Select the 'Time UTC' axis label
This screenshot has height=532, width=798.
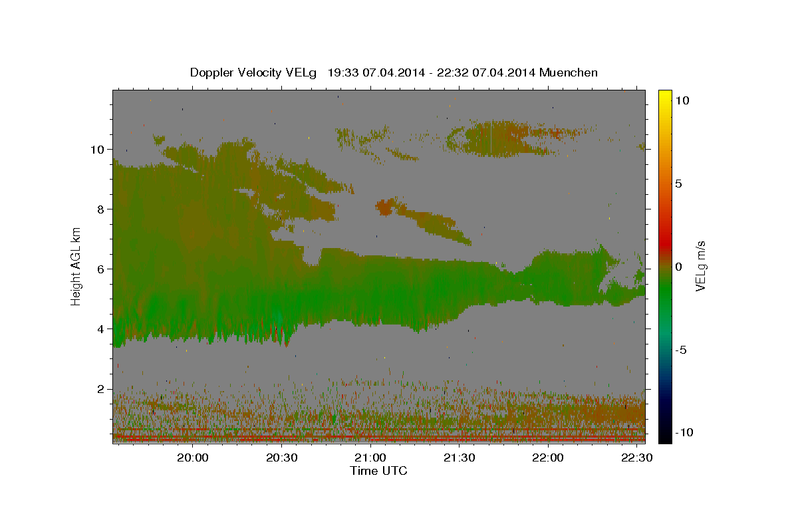tap(378, 471)
